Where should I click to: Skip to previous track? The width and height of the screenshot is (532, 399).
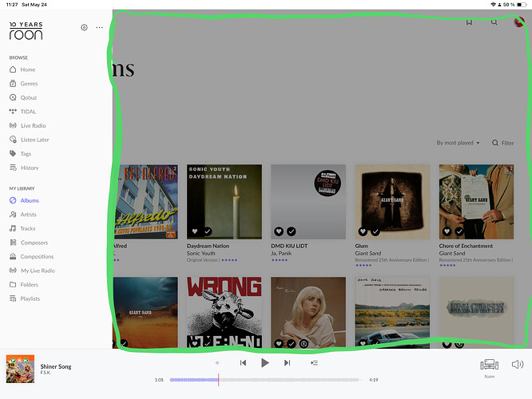point(243,363)
